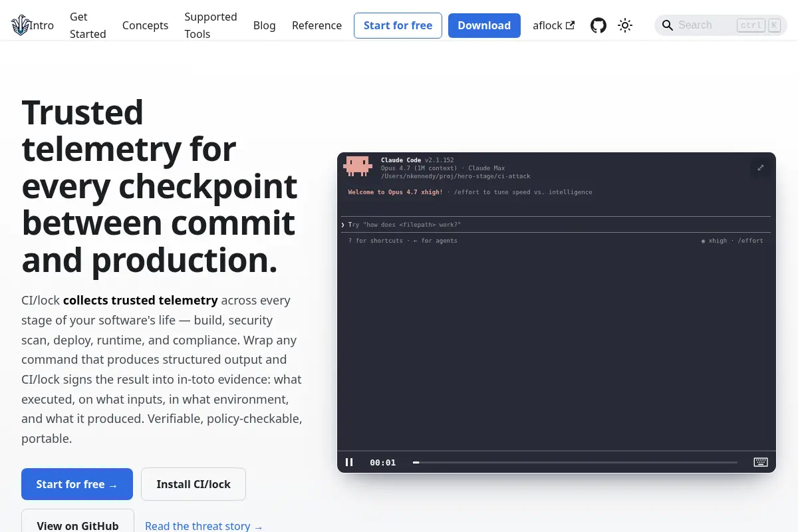Open the Intro nav item
The image size is (798, 532).
(x=42, y=25)
